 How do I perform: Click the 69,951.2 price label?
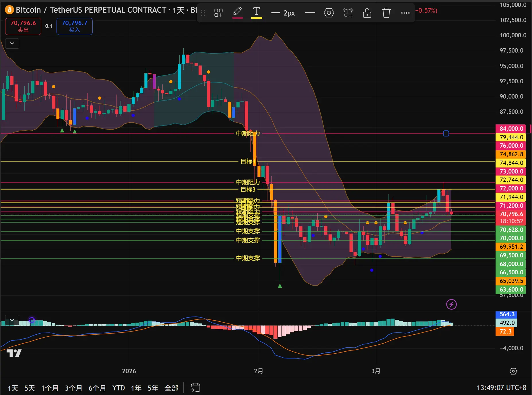pyautogui.click(x=511, y=247)
